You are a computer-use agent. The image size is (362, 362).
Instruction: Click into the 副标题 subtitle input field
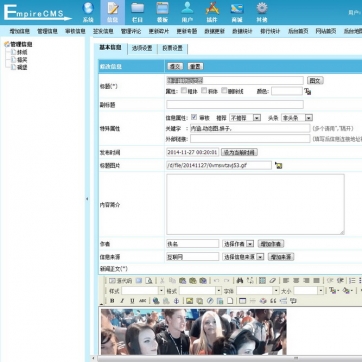[x=235, y=104]
